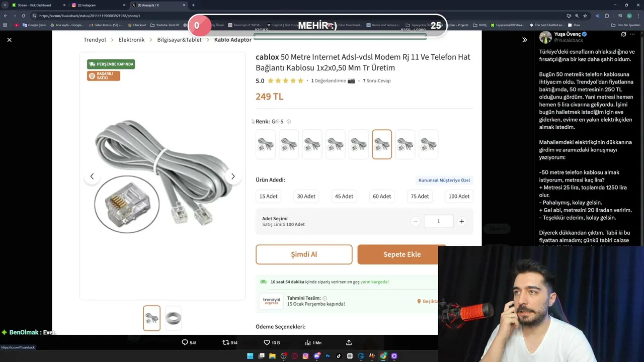Collapse the tweet sidebar with double chevron

(524, 40)
